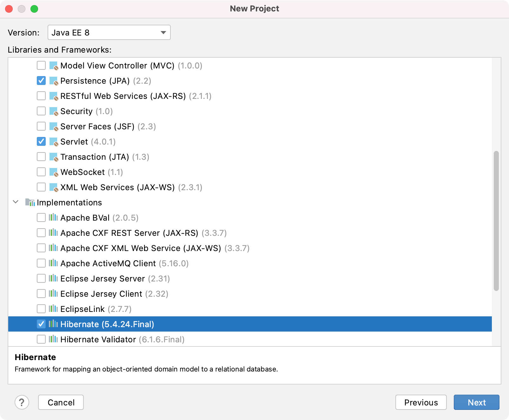
Task: Click the Persistence (JPA) library icon
Action: [53, 81]
